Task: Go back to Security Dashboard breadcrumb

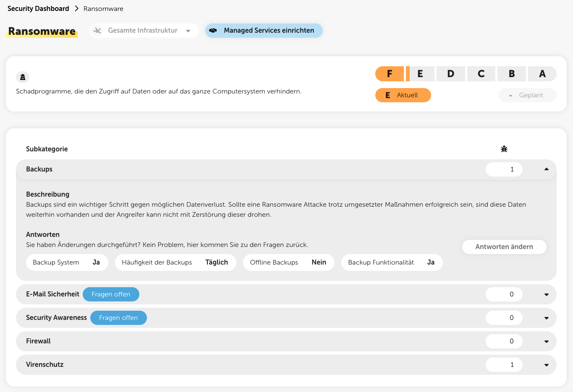Action: [x=38, y=9]
